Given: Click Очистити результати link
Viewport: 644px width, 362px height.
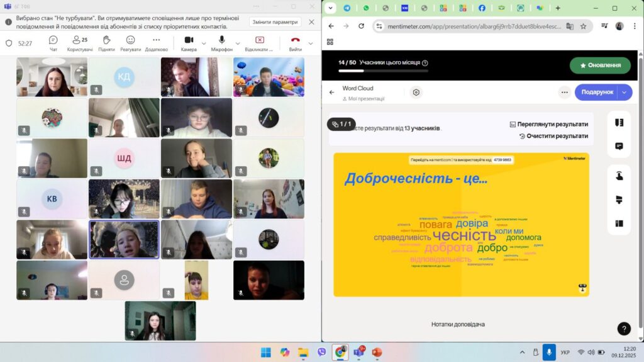Looking at the screenshot, I should [553, 136].
